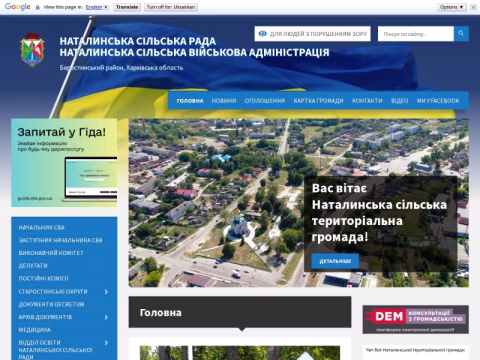Open the ДЛЯ ЛЮДЕЙ З ПОРУШЕННЯМ ЗОРУ button
Screen dimensions: 480x360
coord(312,34)
